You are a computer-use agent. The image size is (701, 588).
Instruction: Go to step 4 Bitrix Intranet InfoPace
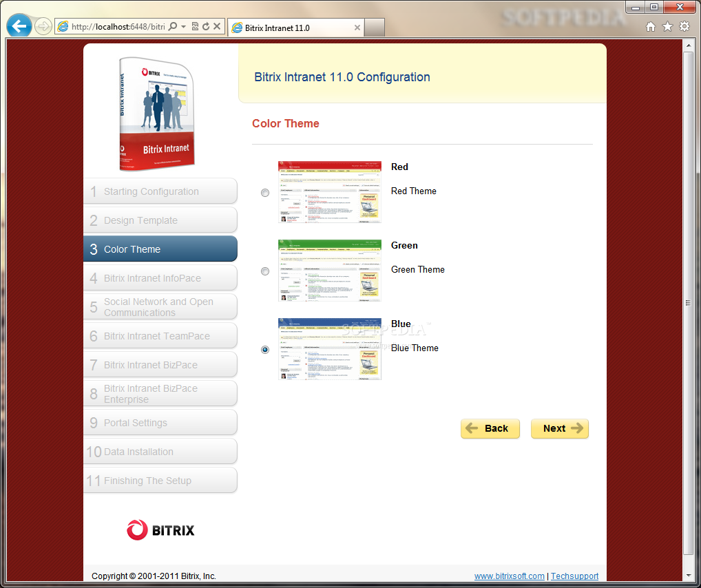[160, 278]
